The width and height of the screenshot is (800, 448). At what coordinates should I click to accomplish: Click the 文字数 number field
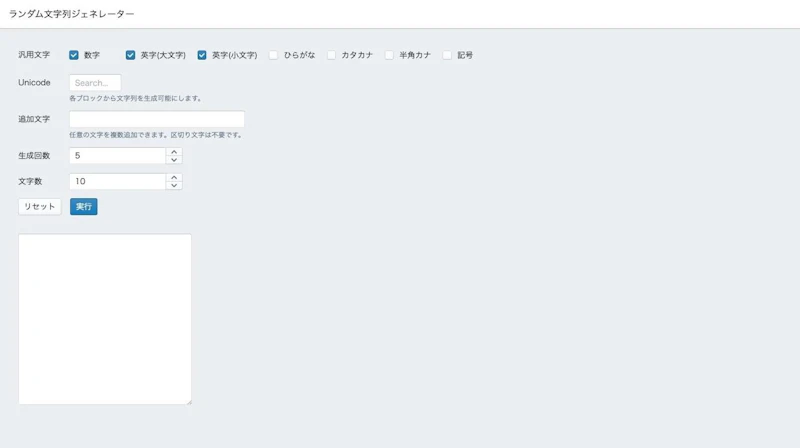117,181
